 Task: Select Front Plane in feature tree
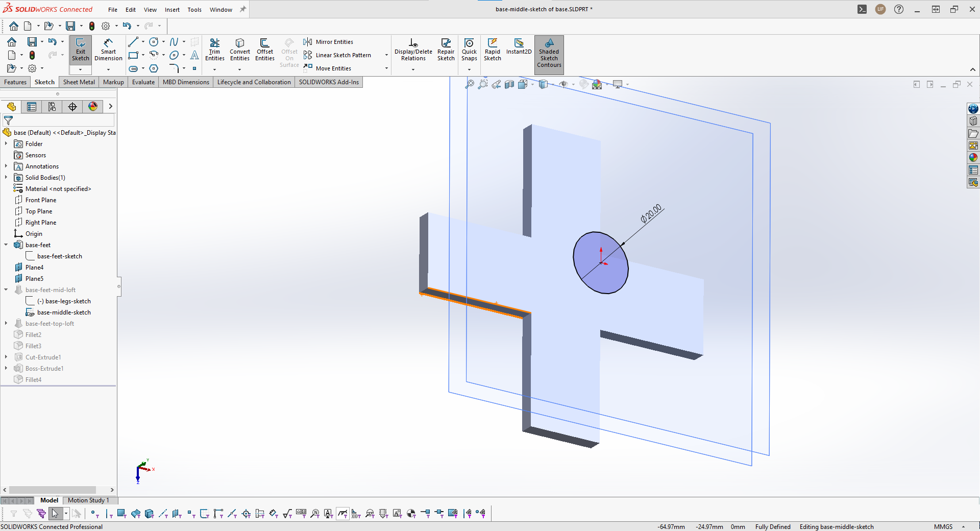coord(41,200)
